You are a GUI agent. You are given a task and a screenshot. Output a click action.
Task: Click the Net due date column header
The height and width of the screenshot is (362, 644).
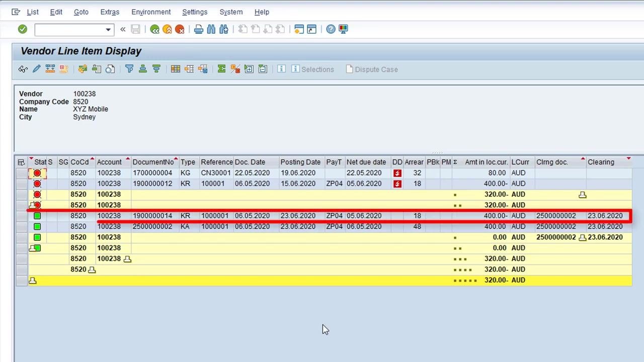[x=366, y=162]
